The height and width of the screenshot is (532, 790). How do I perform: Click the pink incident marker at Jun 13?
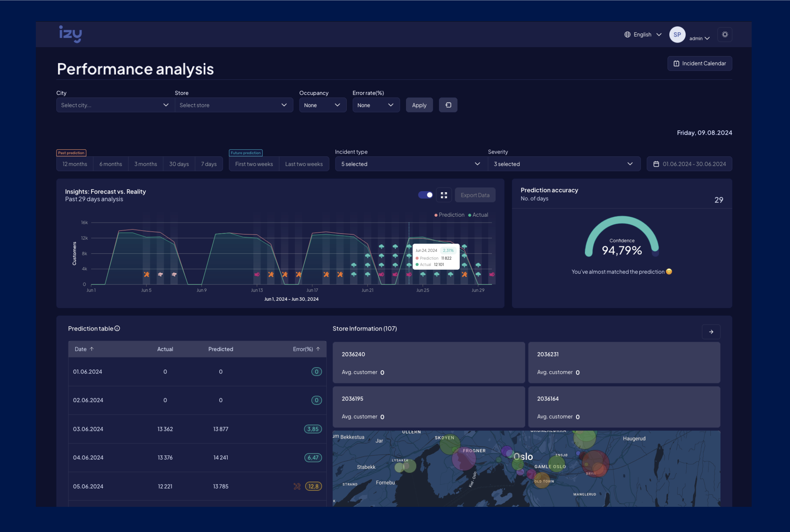[x=257, y=274]
